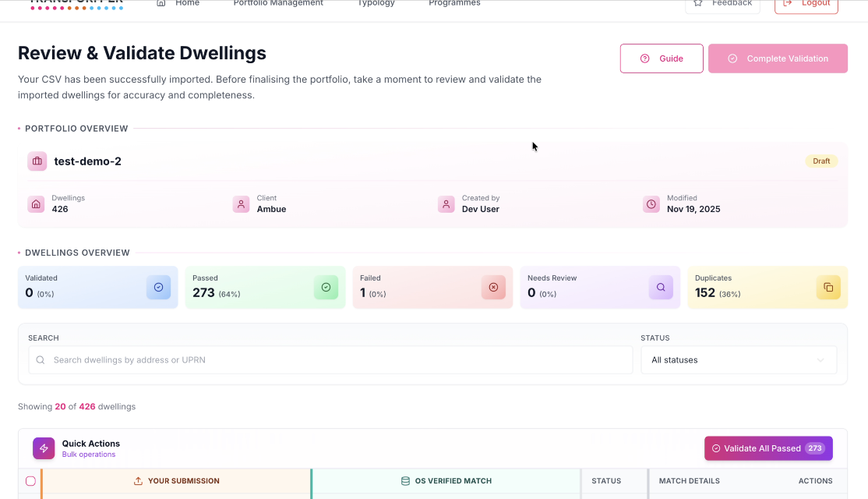Viewport: 868px width, 499px height.
Task: Click the Needs Review magnifier icon
Action: (661, 288)
